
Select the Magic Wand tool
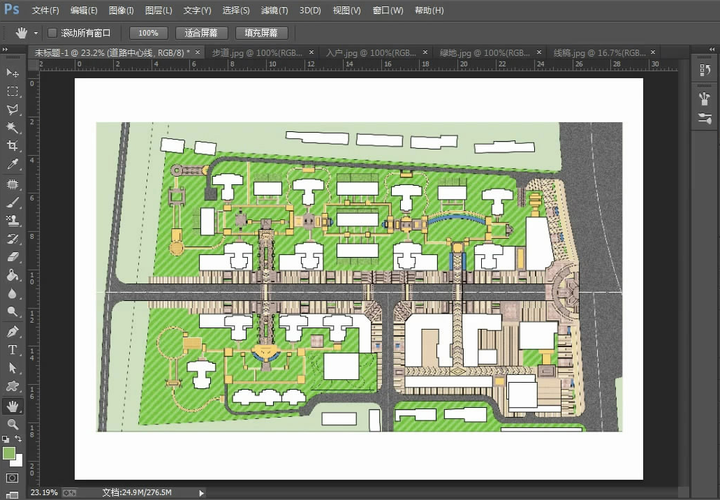coord(12,128)
